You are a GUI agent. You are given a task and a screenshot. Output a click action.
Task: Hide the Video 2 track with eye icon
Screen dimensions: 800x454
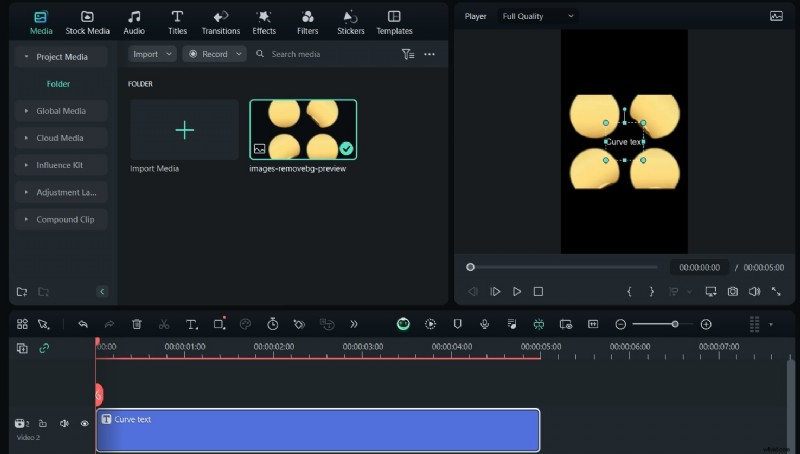point(84,423)
